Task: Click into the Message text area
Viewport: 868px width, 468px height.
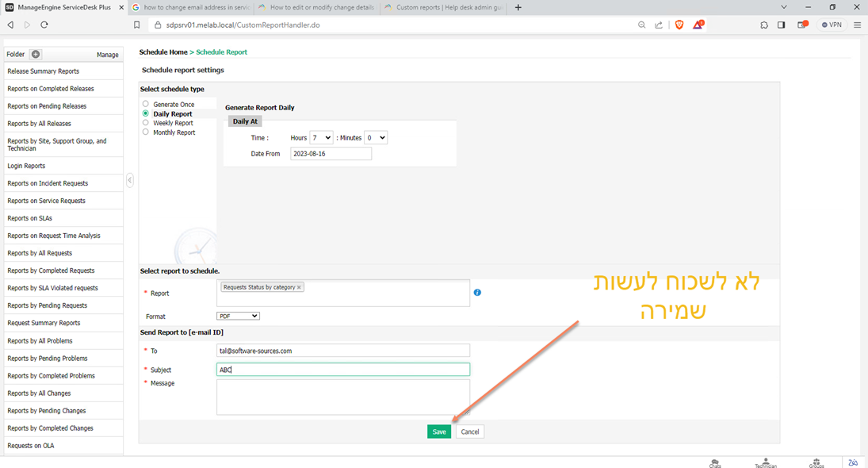Action: [342, 397]
